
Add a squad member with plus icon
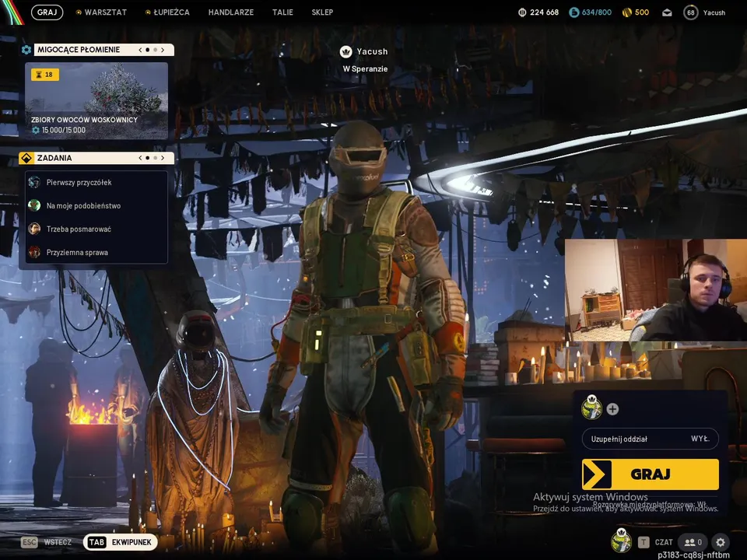tap(612, 409)
